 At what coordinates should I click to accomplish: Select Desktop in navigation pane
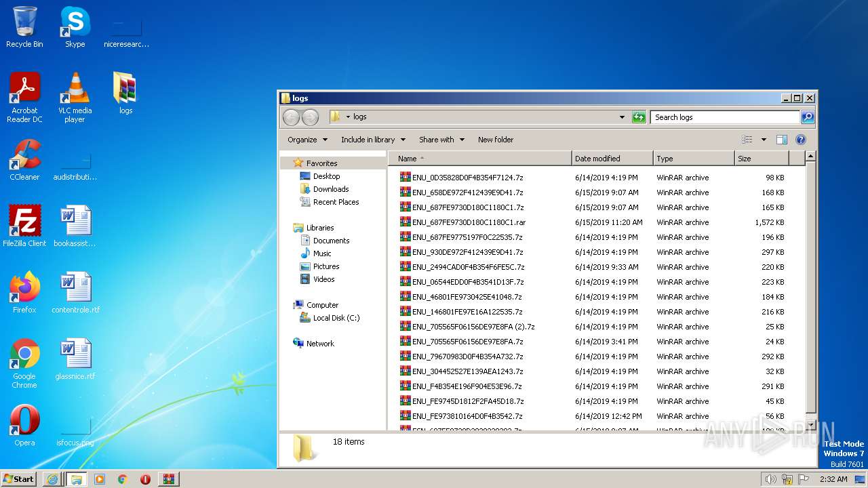pos(326,176)
